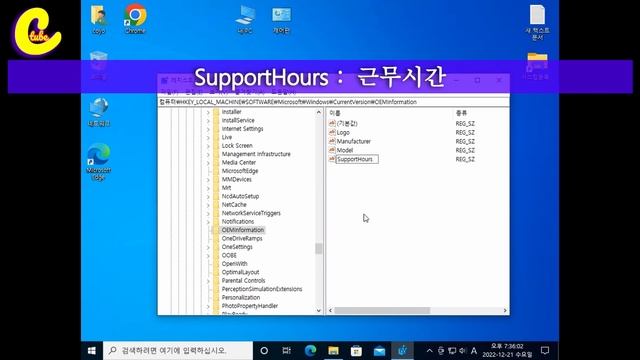Select the Internet Settings tree key

[x=242, y=129]
